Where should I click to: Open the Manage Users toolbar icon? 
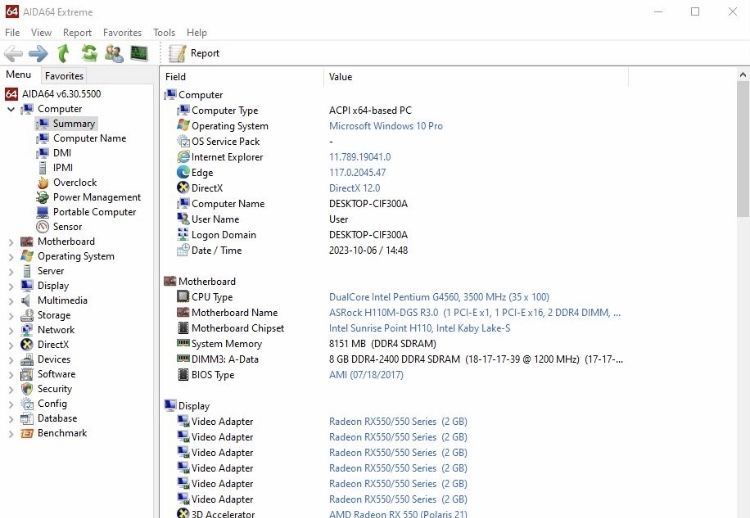tap(114, 53)
